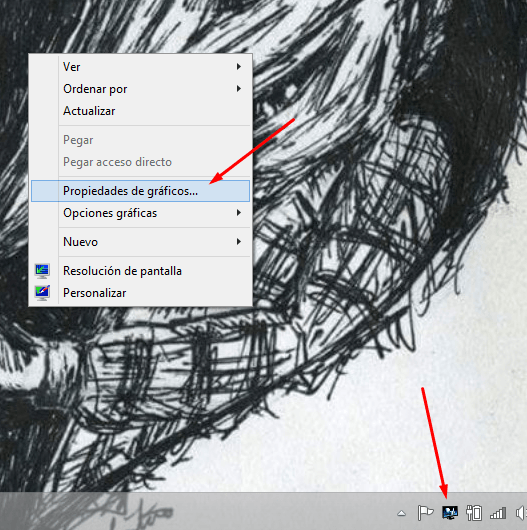
Task: Open the Ver submenu
Action: tap(140, 67)
